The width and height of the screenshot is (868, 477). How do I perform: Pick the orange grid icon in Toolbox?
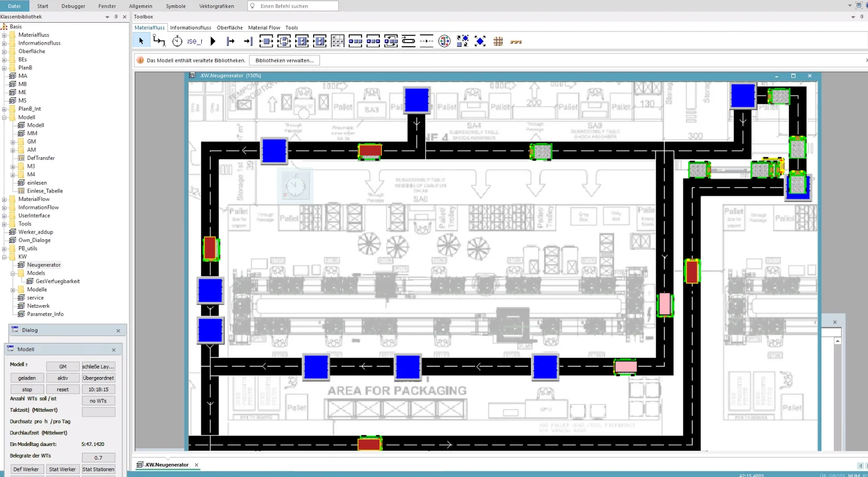click(498, 41)
